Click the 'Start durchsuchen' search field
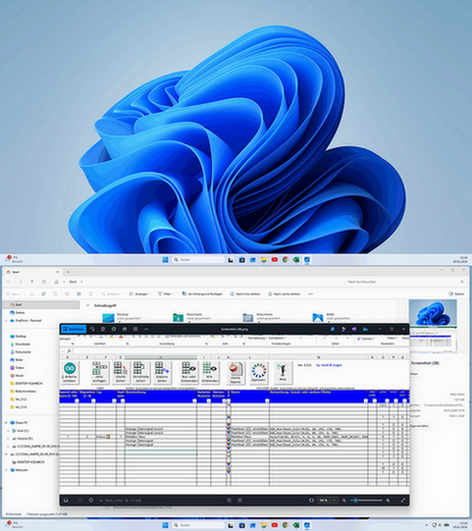 (406, 281)
